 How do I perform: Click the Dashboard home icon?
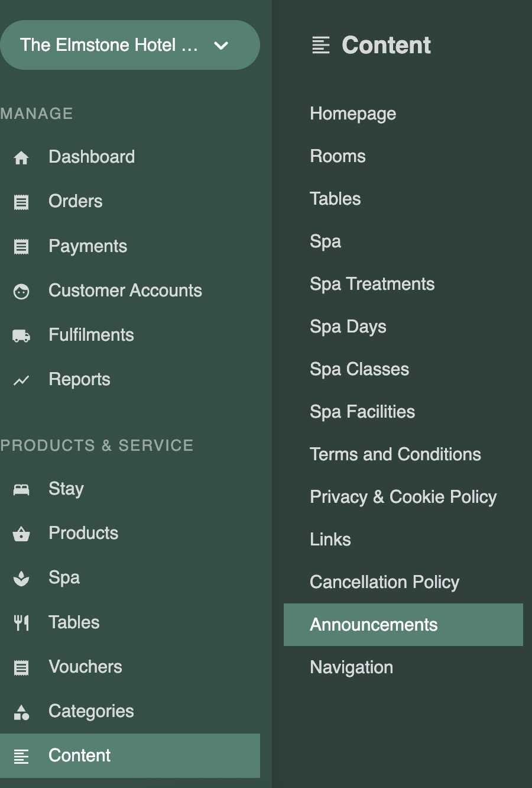[x=21, y=157]
